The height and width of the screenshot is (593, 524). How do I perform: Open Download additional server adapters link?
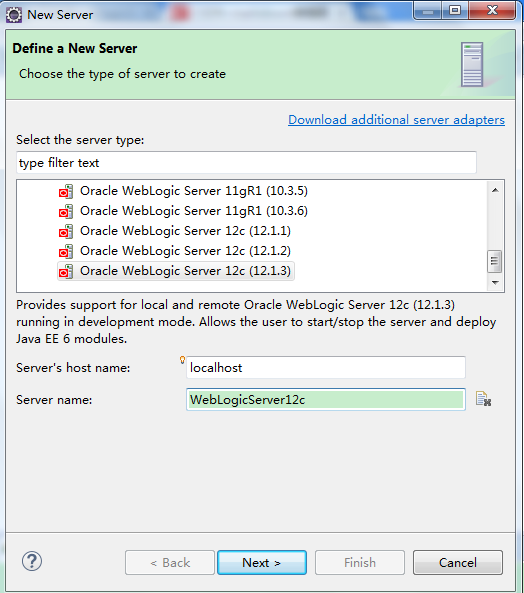[x=396, y=120]
